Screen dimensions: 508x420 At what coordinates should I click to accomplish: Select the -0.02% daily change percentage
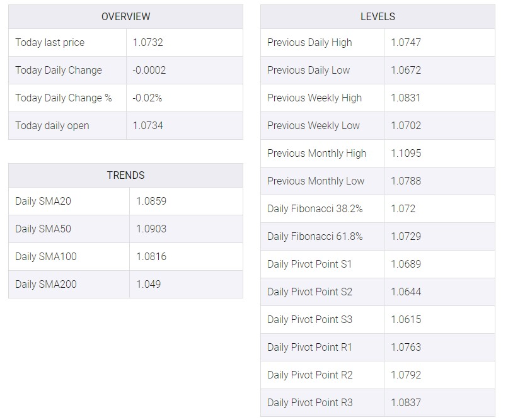point(147,98)
